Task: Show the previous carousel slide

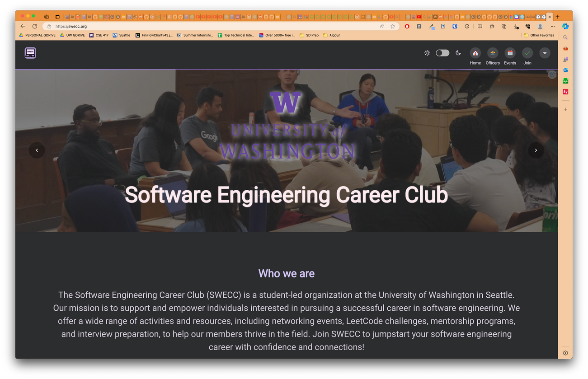Action: (x=37, y=150)
